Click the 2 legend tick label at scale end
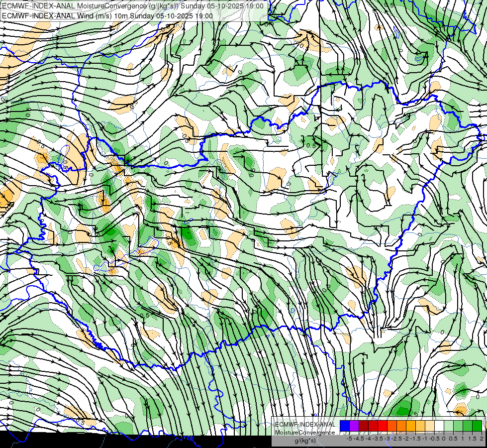Image resolution: width=487 pixels, height=448 pixels. coord(482,439)
